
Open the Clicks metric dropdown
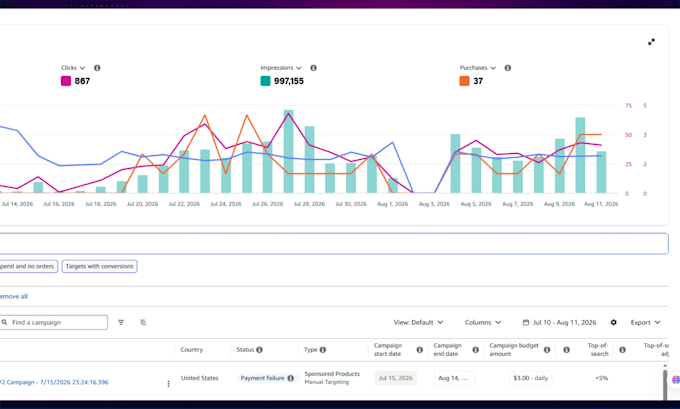pos(73,68)
